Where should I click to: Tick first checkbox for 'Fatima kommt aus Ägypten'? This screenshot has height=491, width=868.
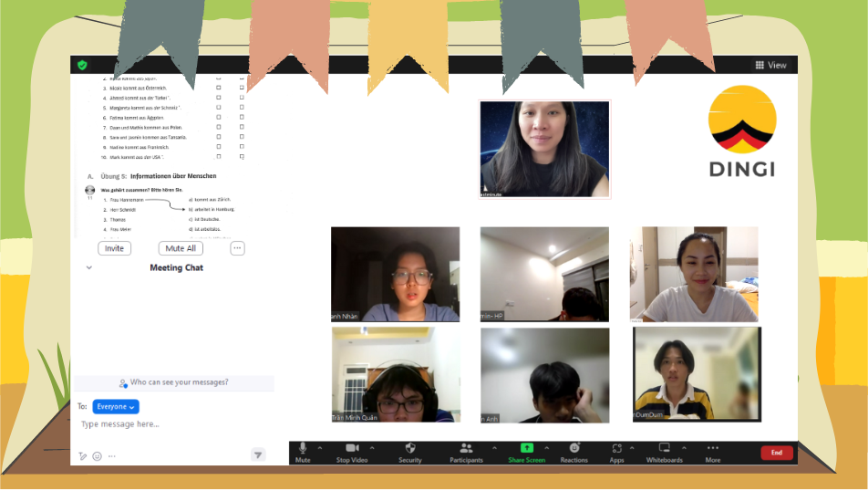pos(219,117)
